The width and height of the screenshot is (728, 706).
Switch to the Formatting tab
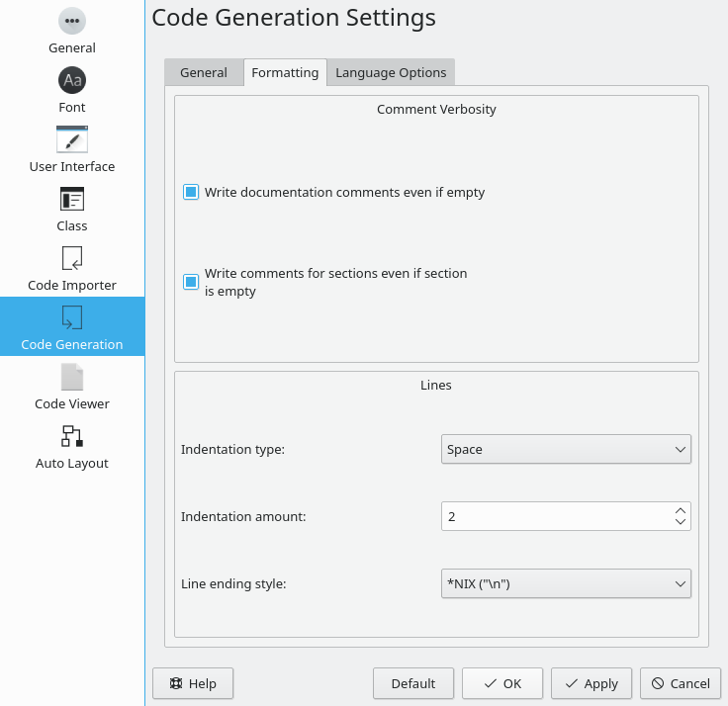[x=285, y=72]
